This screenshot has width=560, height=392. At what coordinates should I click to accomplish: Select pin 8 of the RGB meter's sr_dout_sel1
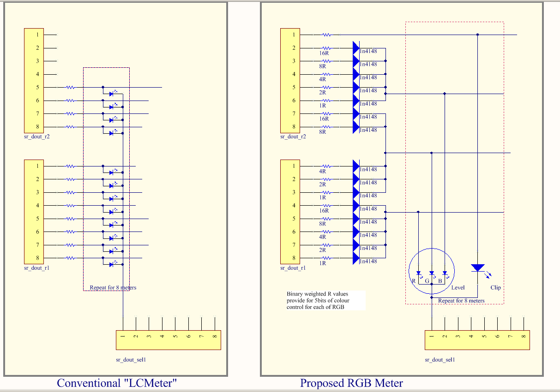(524, 337)
